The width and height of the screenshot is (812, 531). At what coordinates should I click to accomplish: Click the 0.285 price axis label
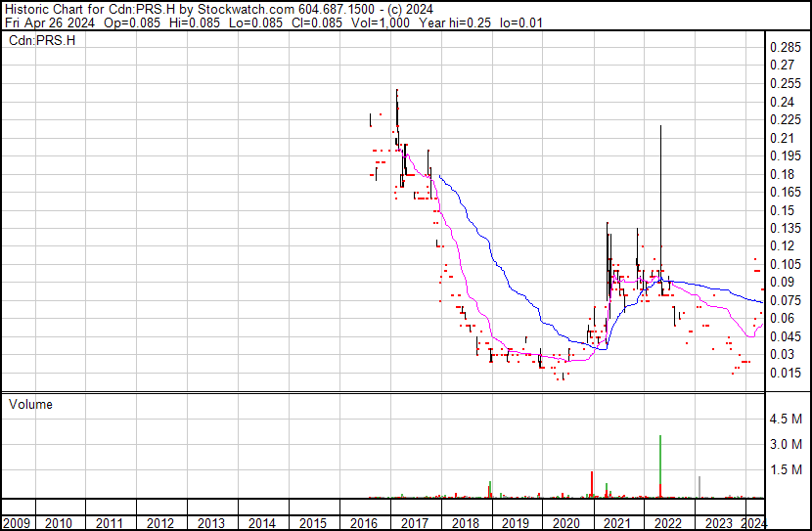coord(785,48)
